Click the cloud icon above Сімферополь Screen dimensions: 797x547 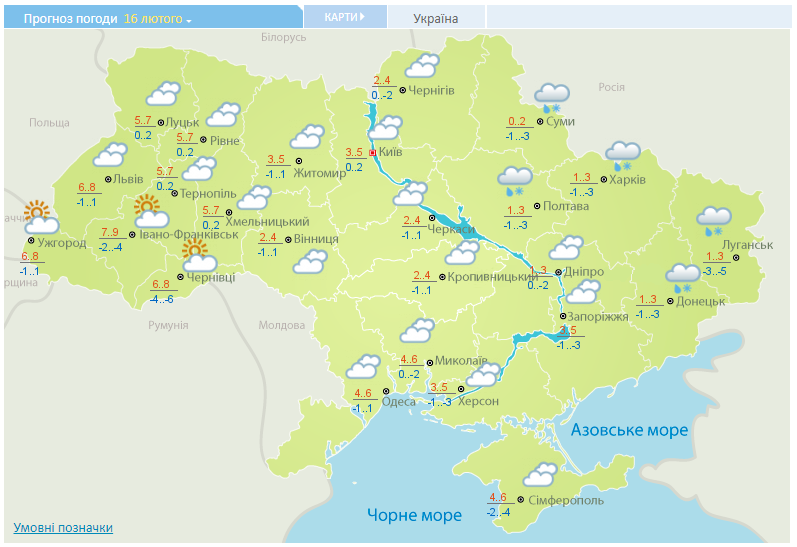pos(540,475)
